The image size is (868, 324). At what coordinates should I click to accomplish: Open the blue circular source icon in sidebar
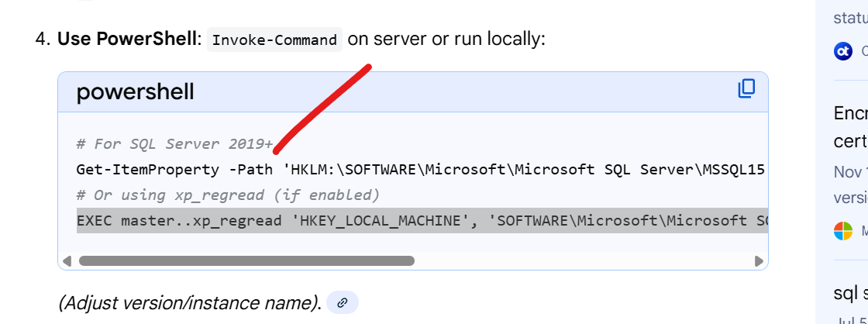click(843, 51)
